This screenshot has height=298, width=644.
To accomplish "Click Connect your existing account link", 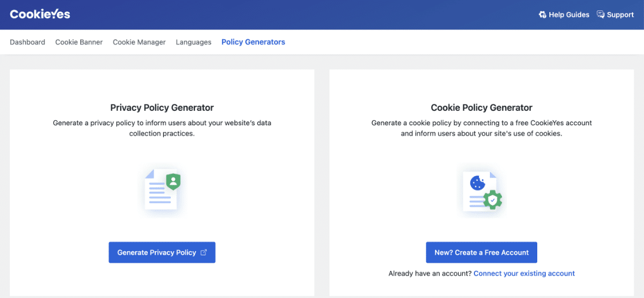I will click(x=524, y=273).
